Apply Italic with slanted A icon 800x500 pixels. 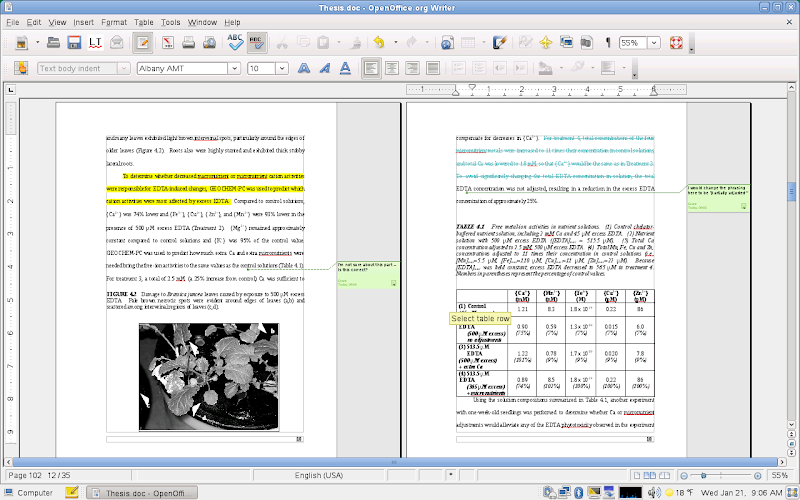tap(324, 68)
